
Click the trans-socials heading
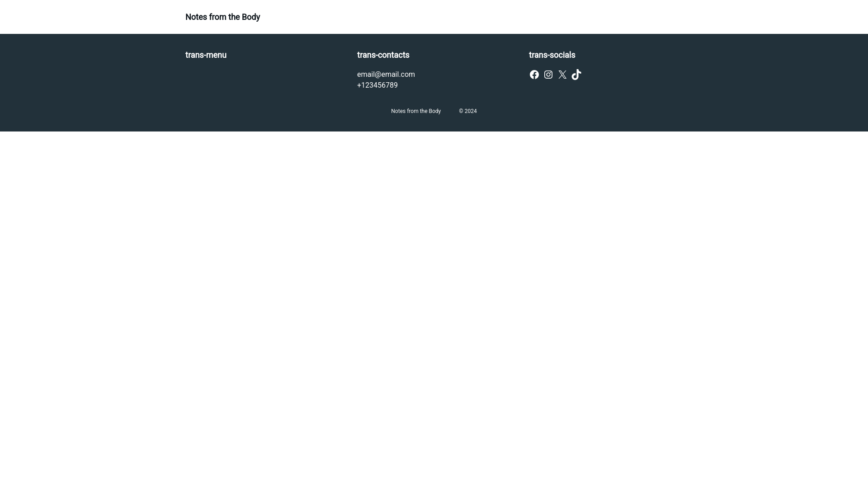[x=552, y=55]
